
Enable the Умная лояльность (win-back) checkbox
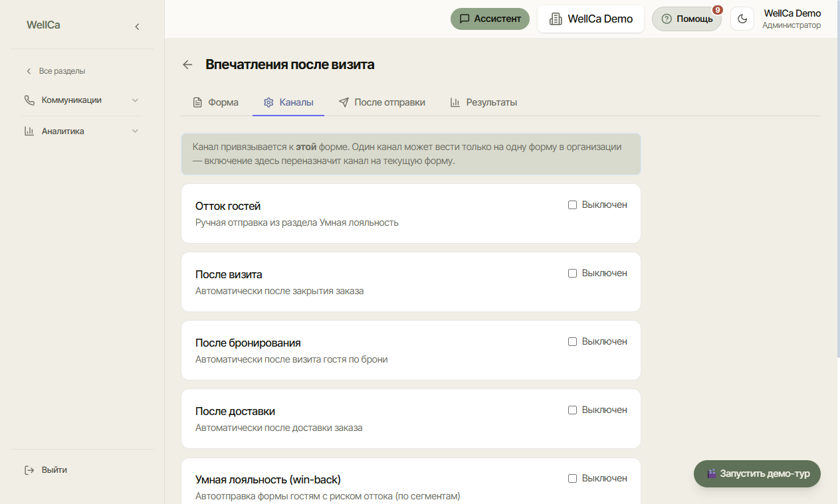click(572, 479)
